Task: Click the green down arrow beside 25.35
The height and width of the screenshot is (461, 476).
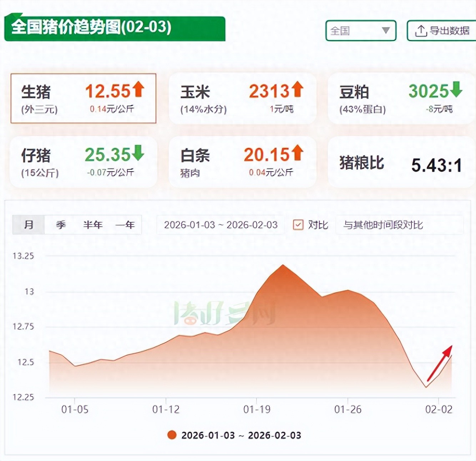Action: pos(138,153)
